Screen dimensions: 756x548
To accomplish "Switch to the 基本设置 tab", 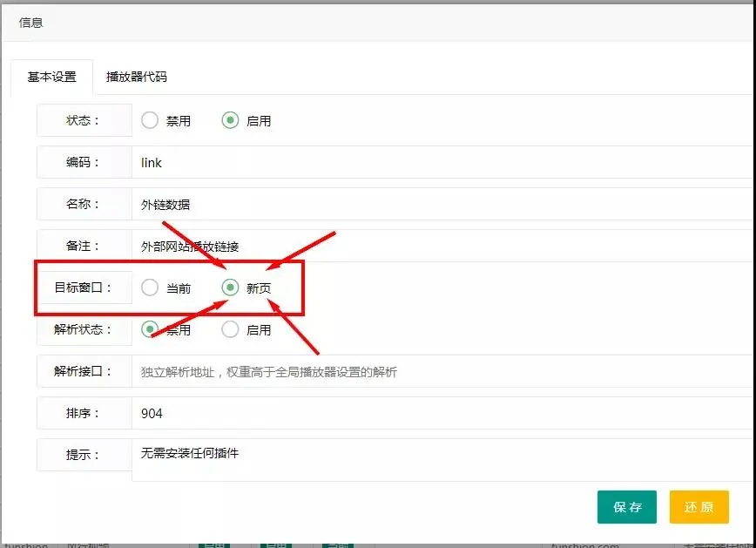I will pyautogui.click(x=51, y=77).
